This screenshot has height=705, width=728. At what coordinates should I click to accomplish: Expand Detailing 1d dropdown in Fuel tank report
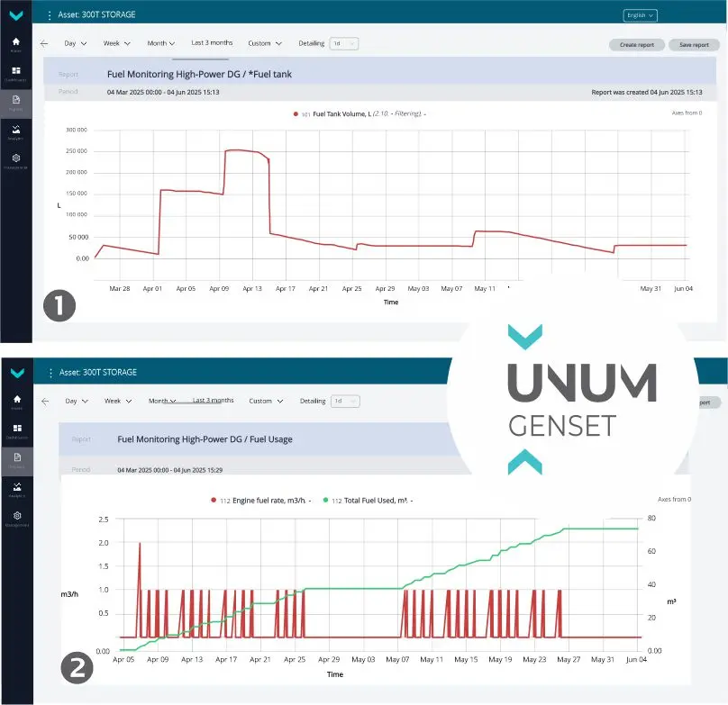(343, 43)
